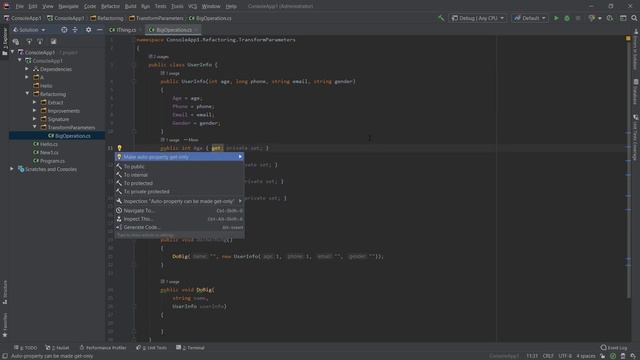Image resolution: width=640 pixels, height=360 pixels.
Task: Open the Unit Tests tool window
Action: (x=151, y=348)
